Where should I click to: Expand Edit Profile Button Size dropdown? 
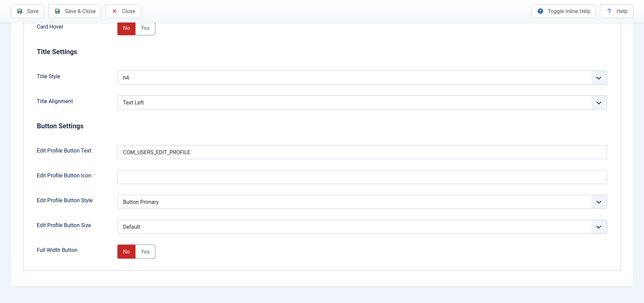(x=362, y=227)
